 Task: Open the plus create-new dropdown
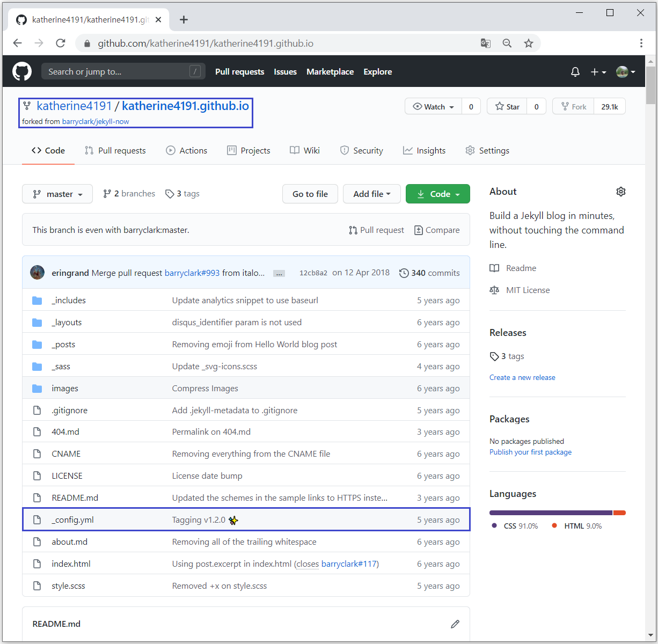(x=598, y=72)
